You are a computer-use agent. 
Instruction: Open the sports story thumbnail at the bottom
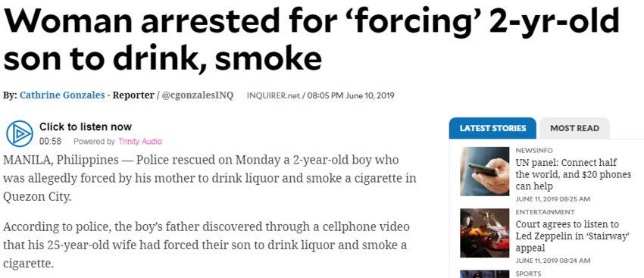point(484,274)
